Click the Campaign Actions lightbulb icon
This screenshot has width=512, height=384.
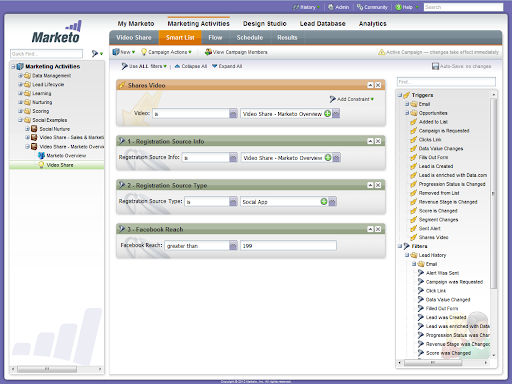(x=144, y=52)
